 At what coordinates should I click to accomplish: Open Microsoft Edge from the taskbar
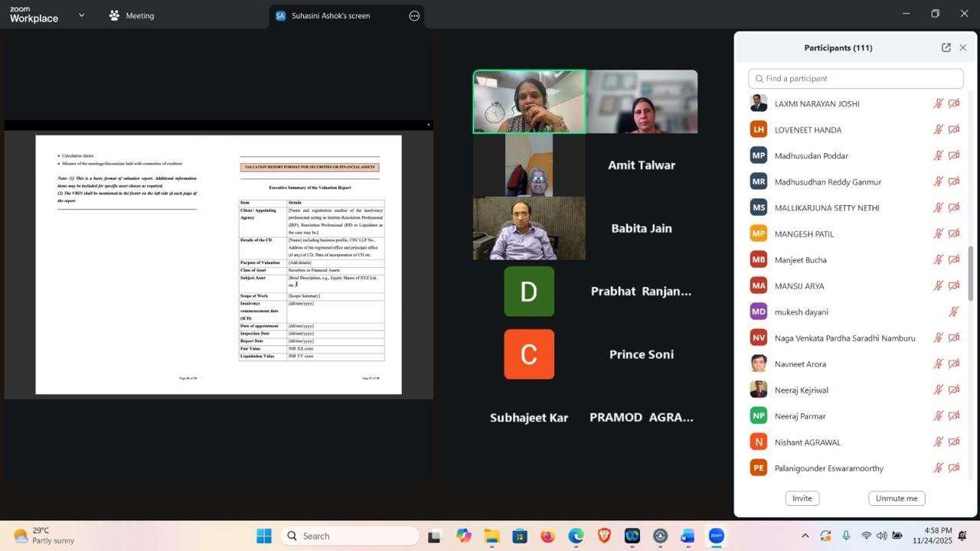[576, 536]
